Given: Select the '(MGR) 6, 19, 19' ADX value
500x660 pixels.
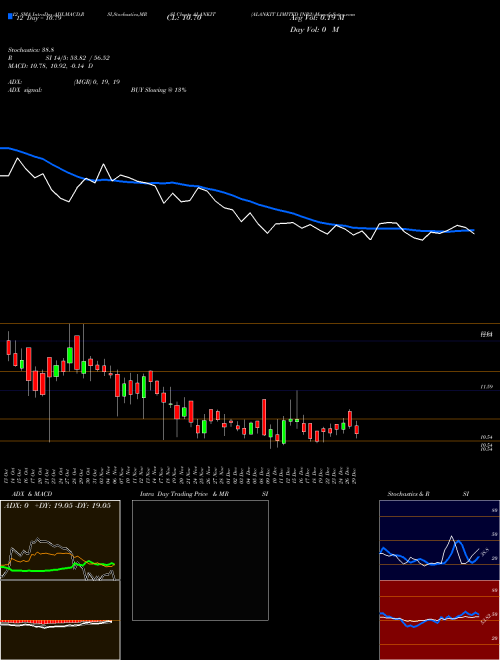Looking at the screenshot, I should (x=97, y=82).
